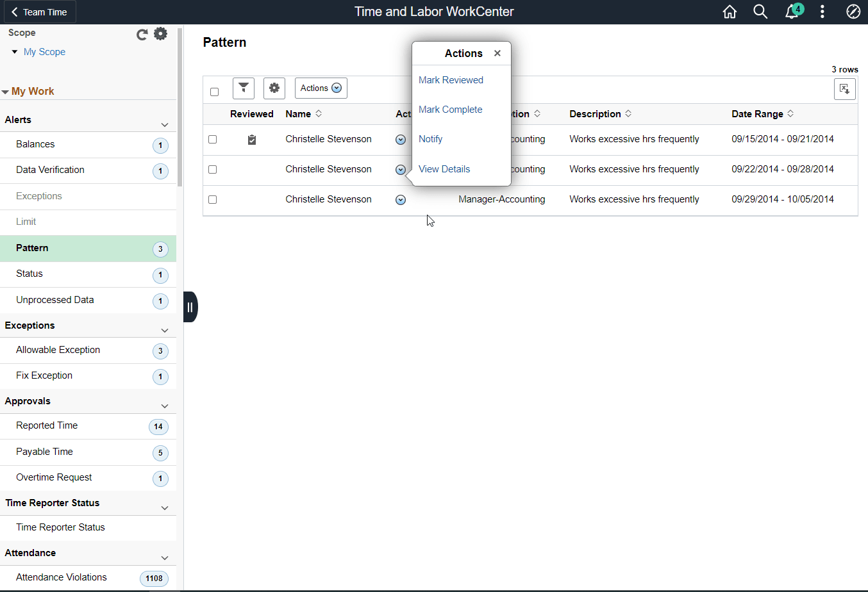Select the checkbox for the 09/29/2014 row
Screen dimensions: 868x592
point(212,199)
